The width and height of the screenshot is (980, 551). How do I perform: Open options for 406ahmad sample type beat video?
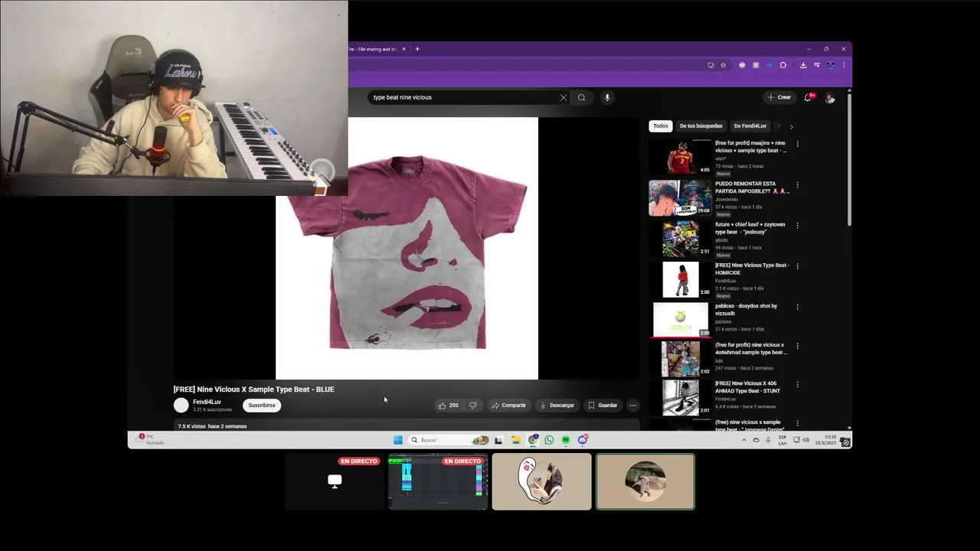(797, 346)
